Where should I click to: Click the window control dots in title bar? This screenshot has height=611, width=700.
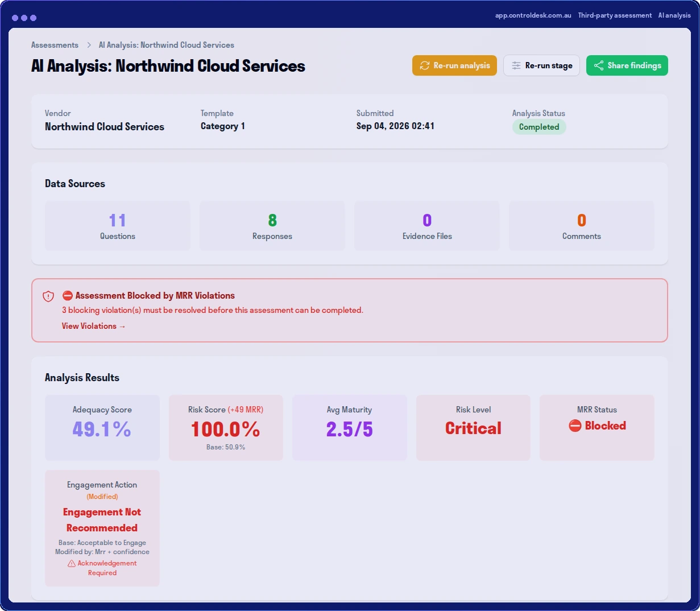click(24, 18)
